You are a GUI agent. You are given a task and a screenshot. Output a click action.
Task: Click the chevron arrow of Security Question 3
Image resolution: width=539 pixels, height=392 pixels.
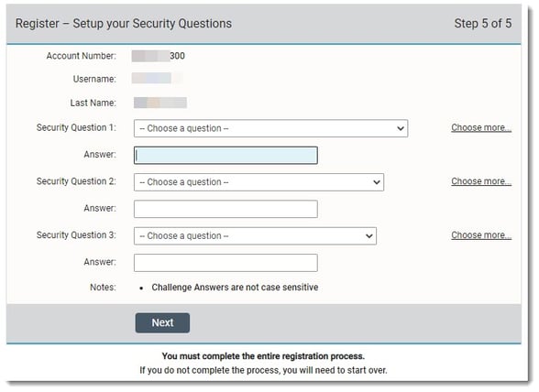pyautogui.click(x=368, y=236)
